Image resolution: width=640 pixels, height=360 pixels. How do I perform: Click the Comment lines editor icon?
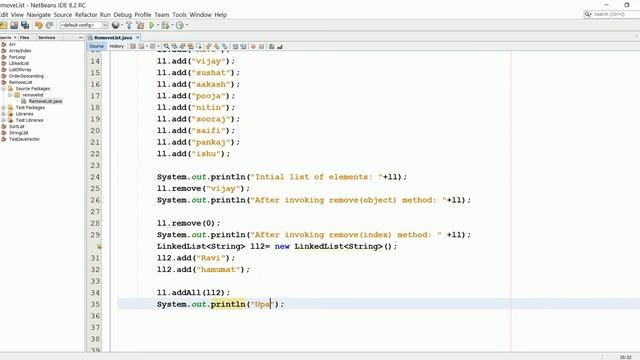pyautogui.click(x=271, y=47)
